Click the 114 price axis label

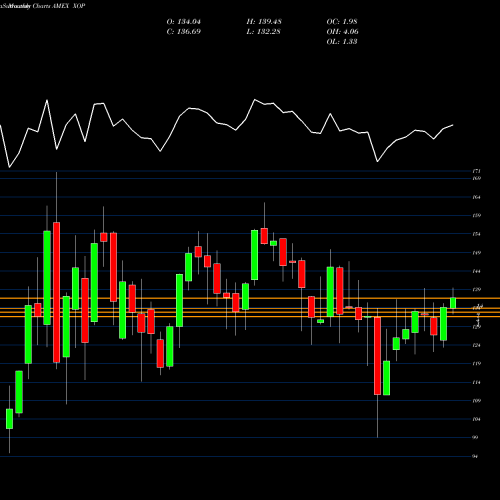(x=477, y=382)
